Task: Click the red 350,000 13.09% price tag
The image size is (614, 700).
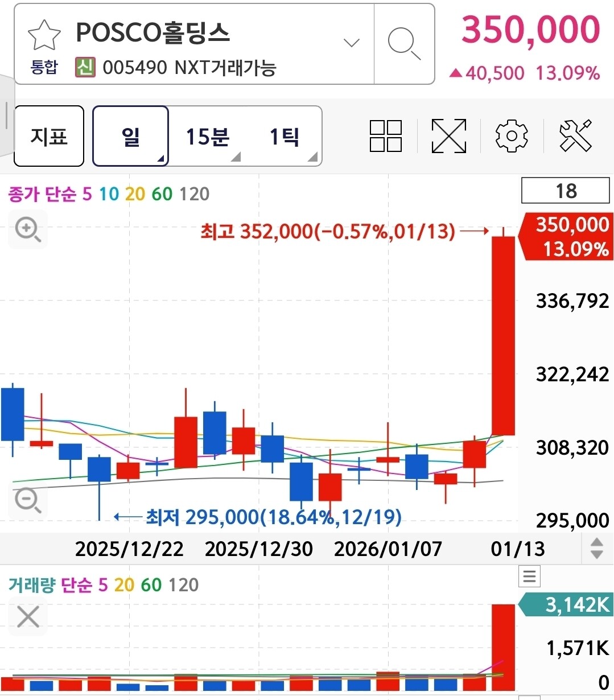Action: pyautogui.click(x=566, y=236)
